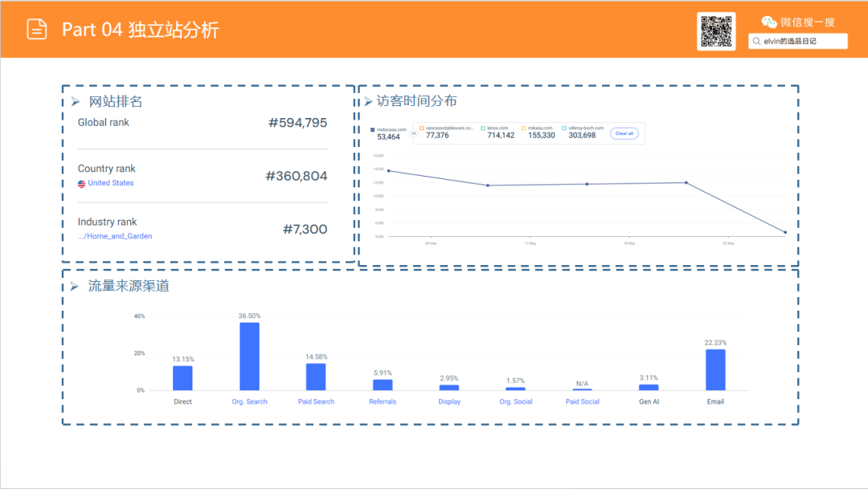Click the lenox.com value 714,142
The height and width of the screenshot is (489, 868).
pyautogui.click(x=501, y=136)
